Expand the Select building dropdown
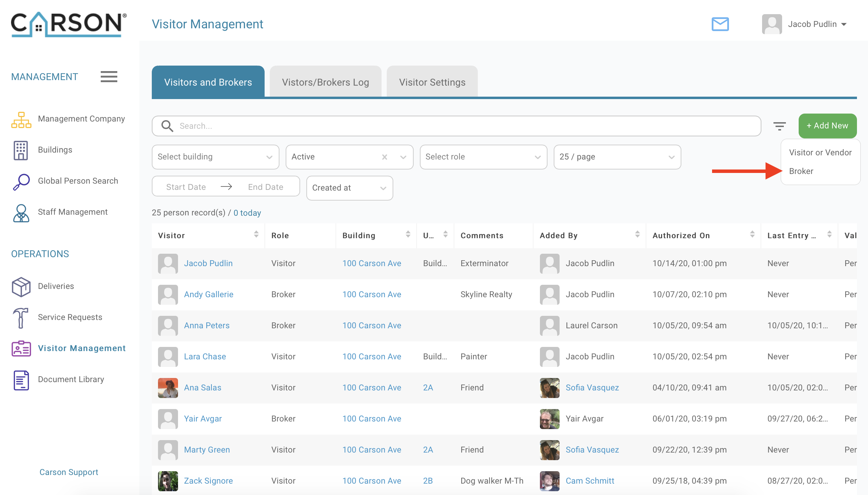 click(x=215, y=157)
